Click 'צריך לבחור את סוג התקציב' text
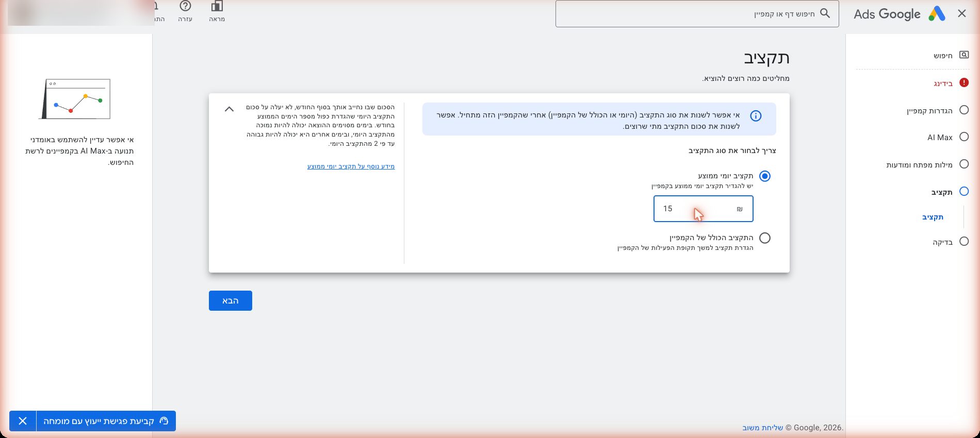 click(x=732, y=150)
